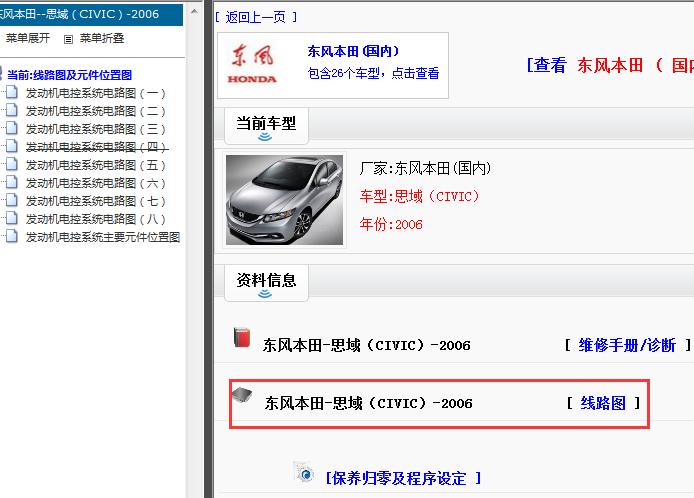Image resolution: width=694 pixels, height=498 pixels.
Task: Open 保养归零及程序设定 link
Action: tap(403, 479)
